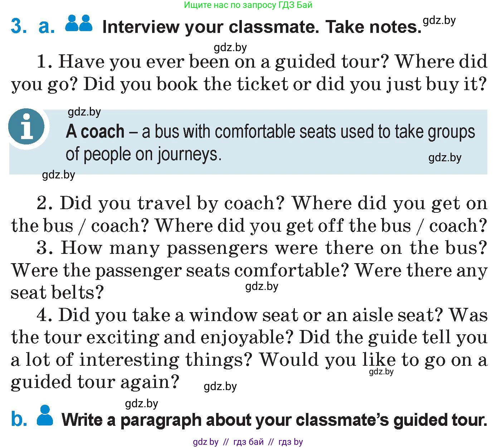Click the pair-work icon showing two people

click(79, 24)
